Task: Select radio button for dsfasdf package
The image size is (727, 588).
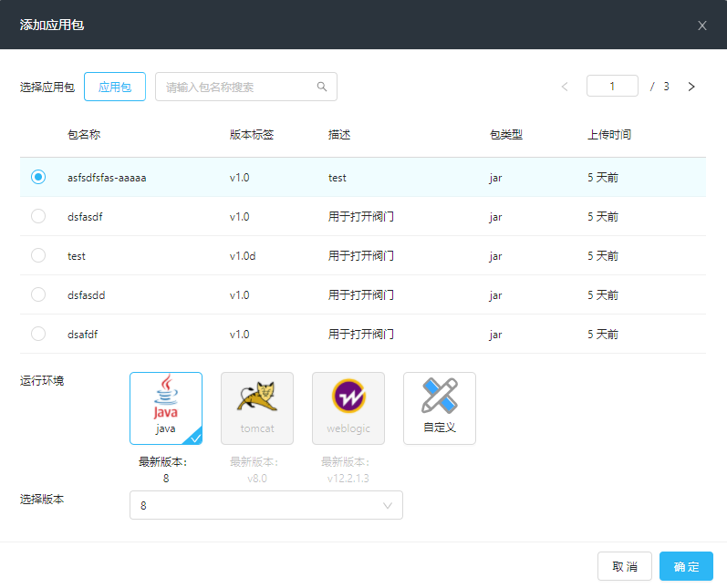Action: pyautogui.click(x=38, y=216)
